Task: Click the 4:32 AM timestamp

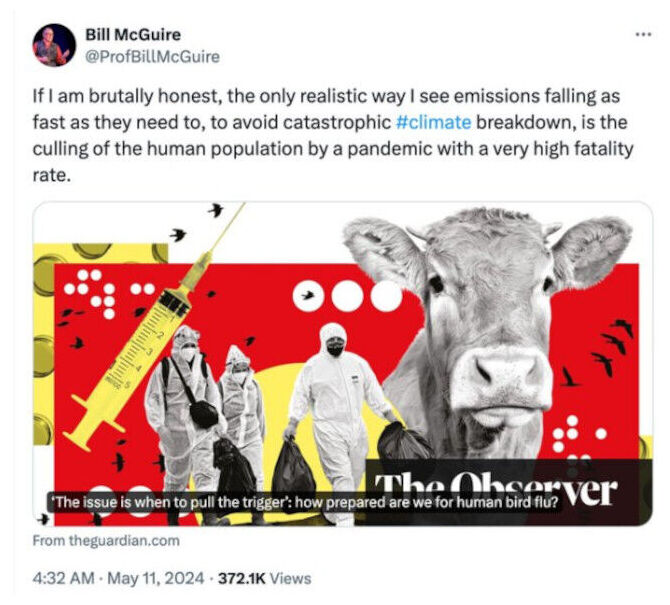Action: pyautogui.click(x=63, y=578)
